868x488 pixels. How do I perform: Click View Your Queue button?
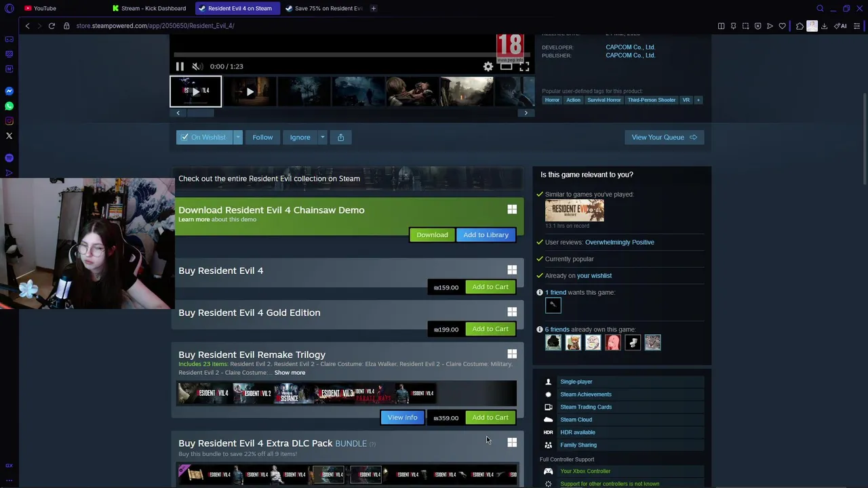(x=664, y=137)
